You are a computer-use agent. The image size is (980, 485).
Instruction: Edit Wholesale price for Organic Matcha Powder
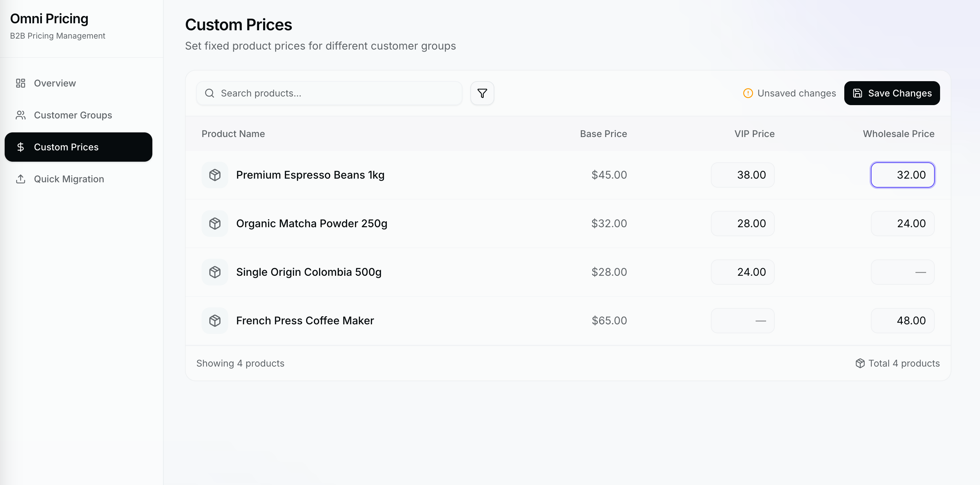[x=902, y=224]
